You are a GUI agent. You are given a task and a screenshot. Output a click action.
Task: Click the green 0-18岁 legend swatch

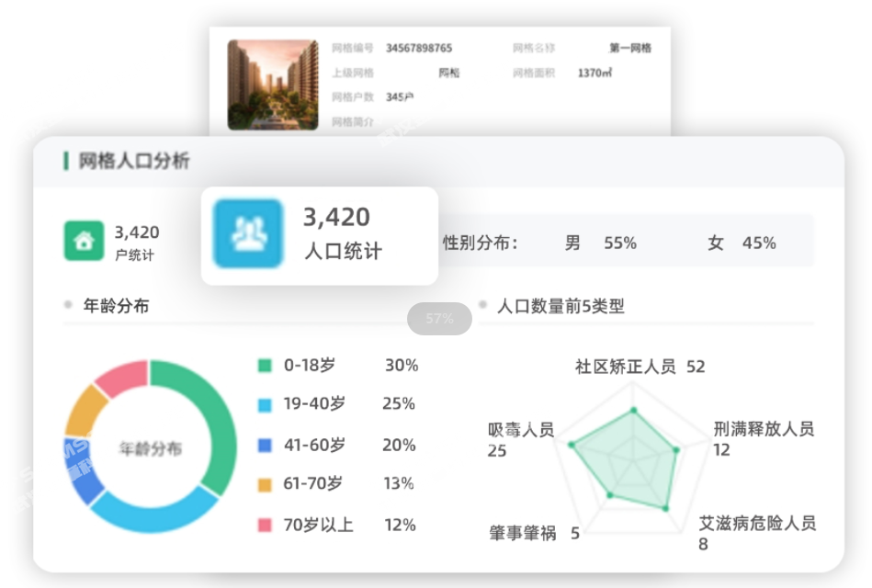[265, 366]
